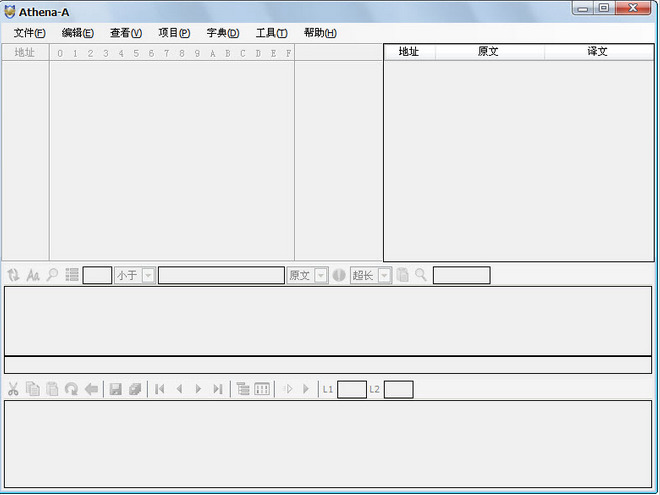This screenshot has height=495, width=660.
Task: Open the 小于 comparison dropdown
Action: [x=148, y=275]
